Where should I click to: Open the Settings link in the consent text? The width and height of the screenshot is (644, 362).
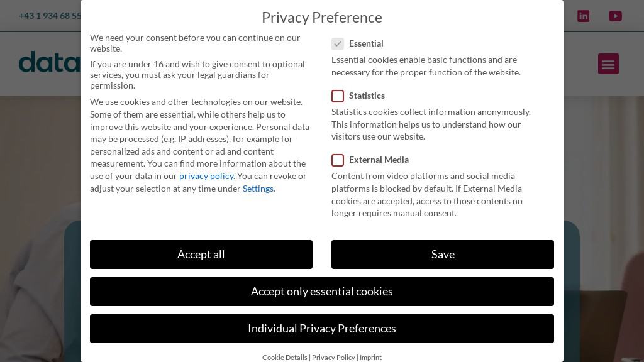[258, 189]
